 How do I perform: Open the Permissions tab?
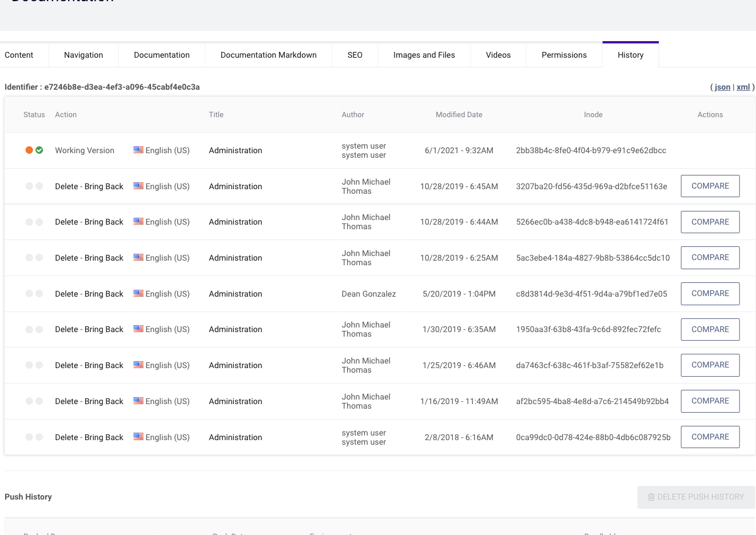564,54
